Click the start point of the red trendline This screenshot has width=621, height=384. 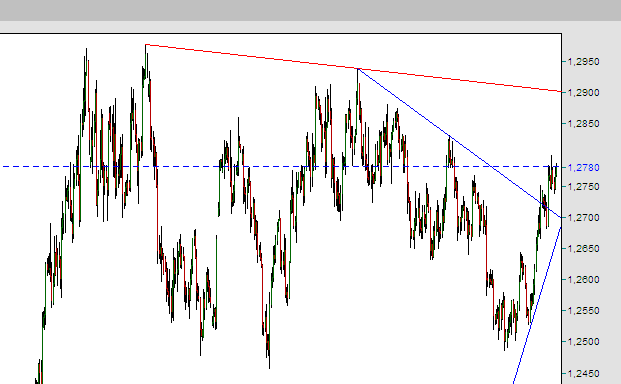point(146,44)
